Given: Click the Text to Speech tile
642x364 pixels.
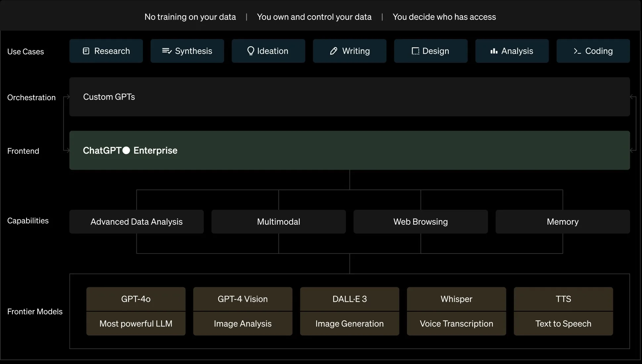Looking at the screenshot, I should [564, 324].
